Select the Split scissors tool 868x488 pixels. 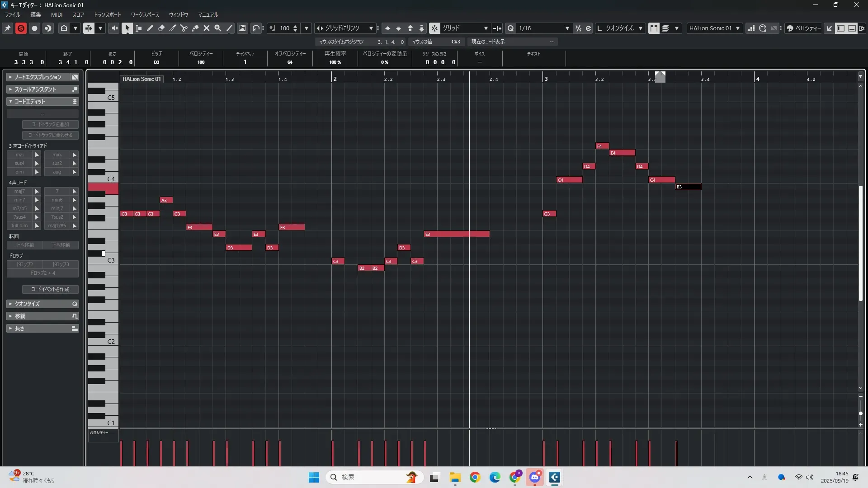(184, 28)
